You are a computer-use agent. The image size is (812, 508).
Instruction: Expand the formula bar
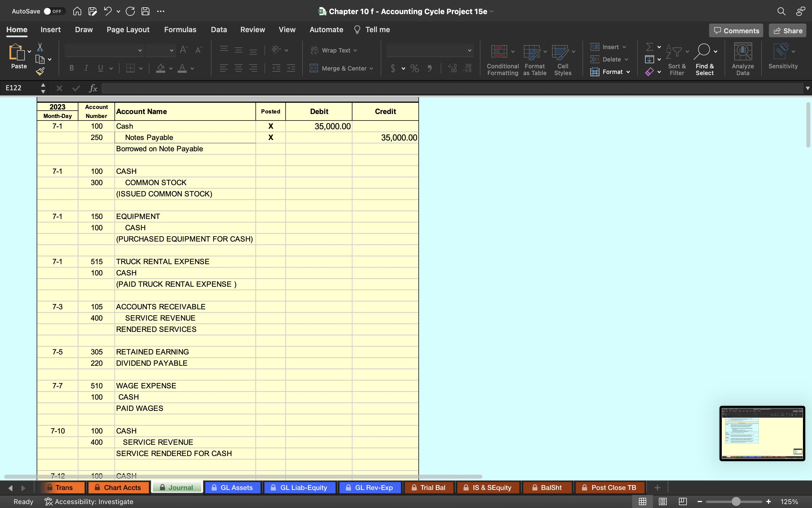click(807, 88)
